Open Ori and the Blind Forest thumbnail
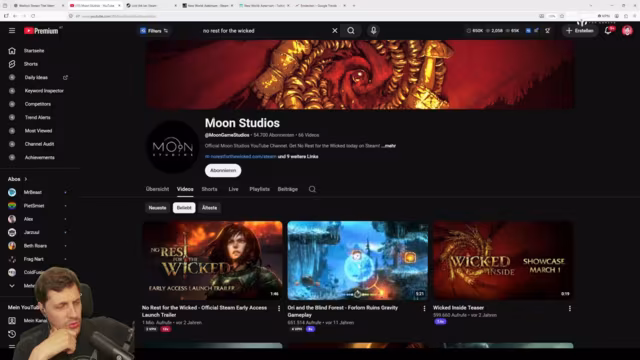This screenshot has width=640, height=360. tap(358, 260)
